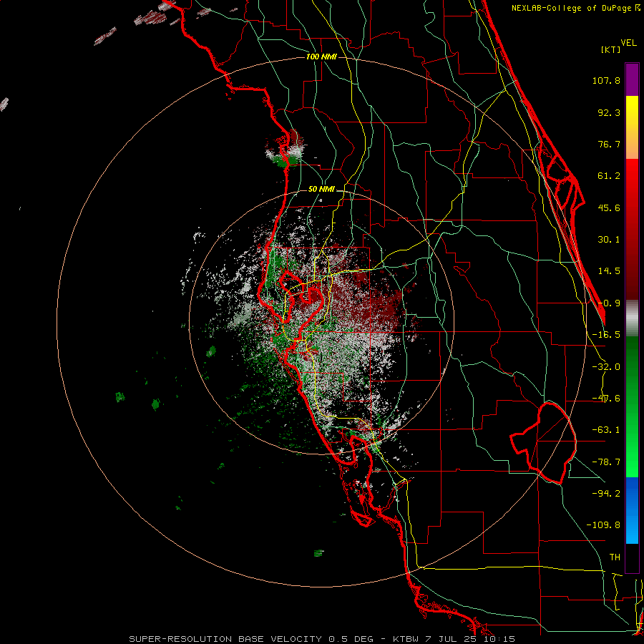Click the -0.9 legend value
Screen dimensions: 644x644
coord(609,303)
